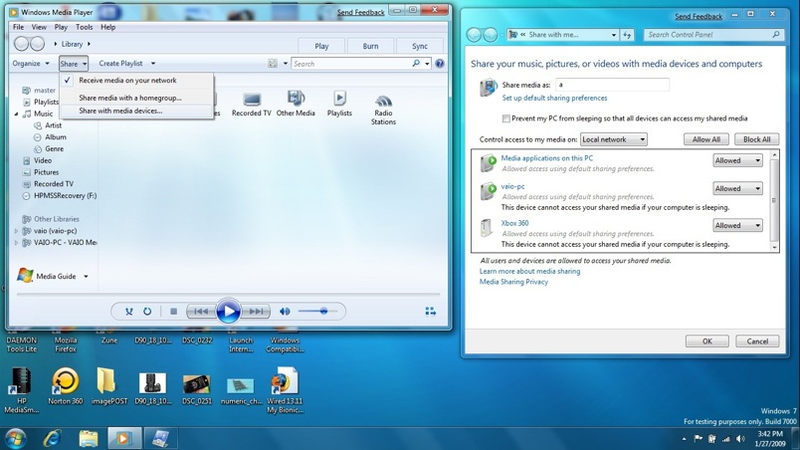Toggle Prevent my PC from sleeping

click(506, 118)
